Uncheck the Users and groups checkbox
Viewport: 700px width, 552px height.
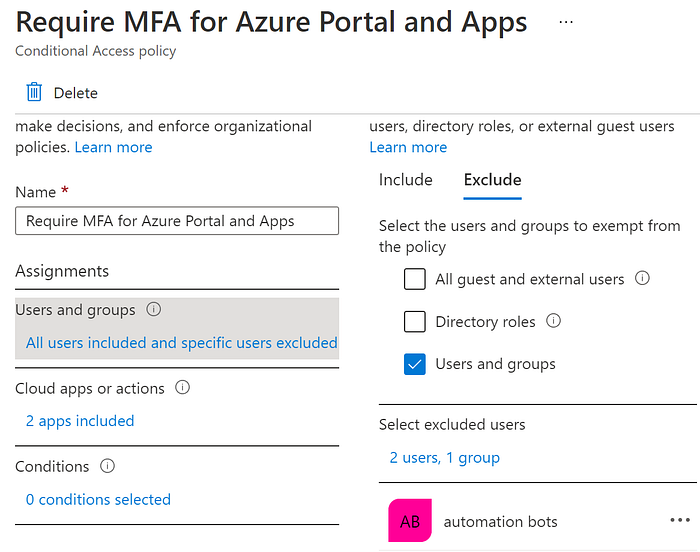coord(415,364)
